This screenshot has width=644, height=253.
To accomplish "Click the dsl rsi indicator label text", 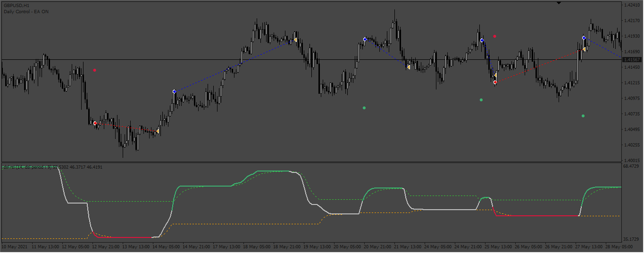I will pyautogui.click(x=53, y=167).
